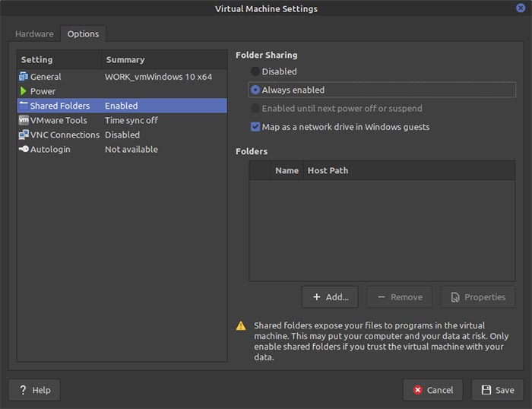The height and width of the screenshot is (409, 532).
Task: Click the plus icon on Add button
Action: coord(317,297)
